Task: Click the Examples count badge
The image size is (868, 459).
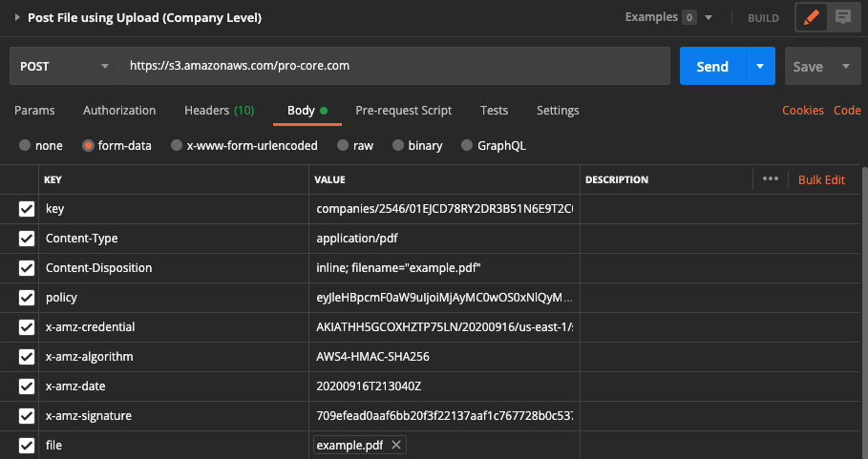Action: (x=689, y=18)
